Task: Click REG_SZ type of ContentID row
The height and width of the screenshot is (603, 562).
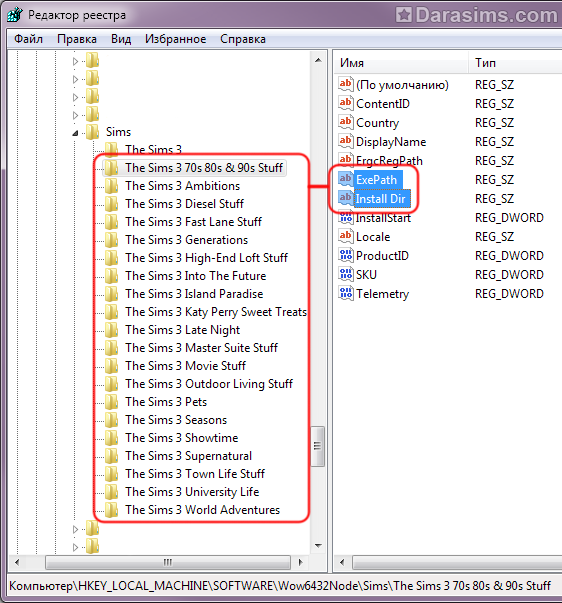Action: coord(494,104)
